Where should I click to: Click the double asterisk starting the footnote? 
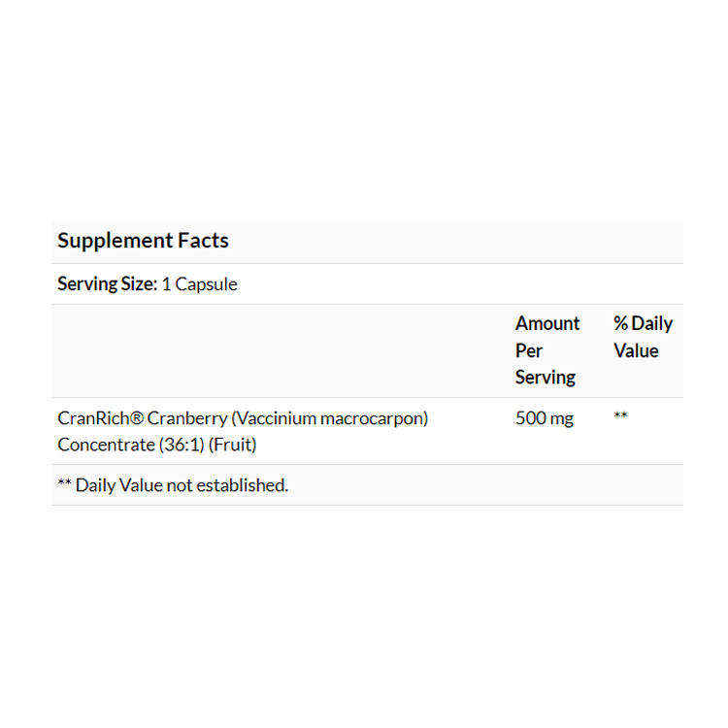tap(65, 483)
